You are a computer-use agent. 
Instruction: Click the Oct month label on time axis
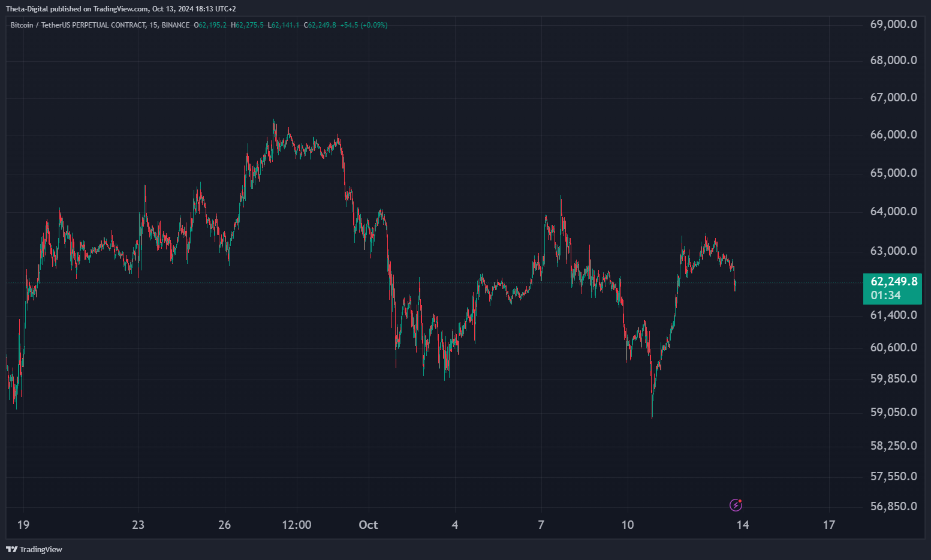click(x=368, y=525)
